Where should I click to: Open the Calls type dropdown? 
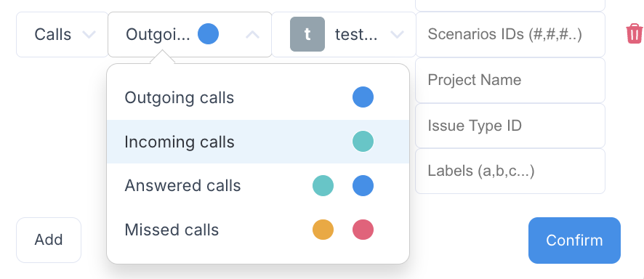point(62,34)
